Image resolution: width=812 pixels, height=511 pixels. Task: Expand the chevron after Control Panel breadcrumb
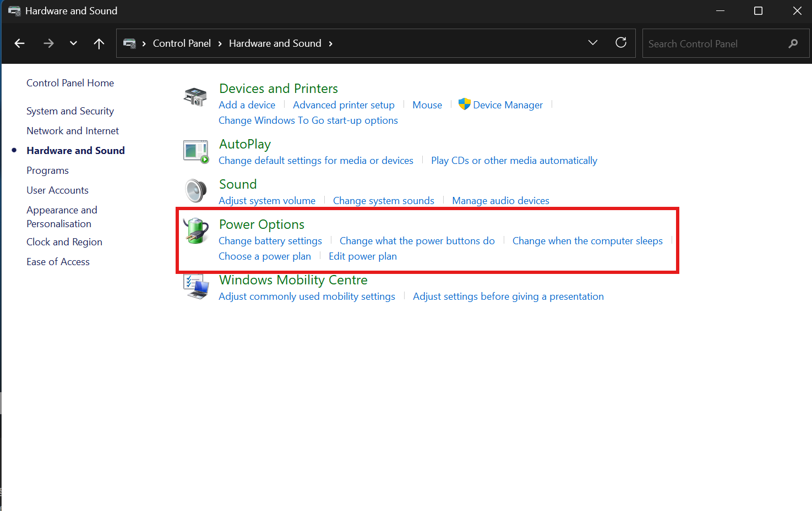pyautogui.click(x=220, y=44)
